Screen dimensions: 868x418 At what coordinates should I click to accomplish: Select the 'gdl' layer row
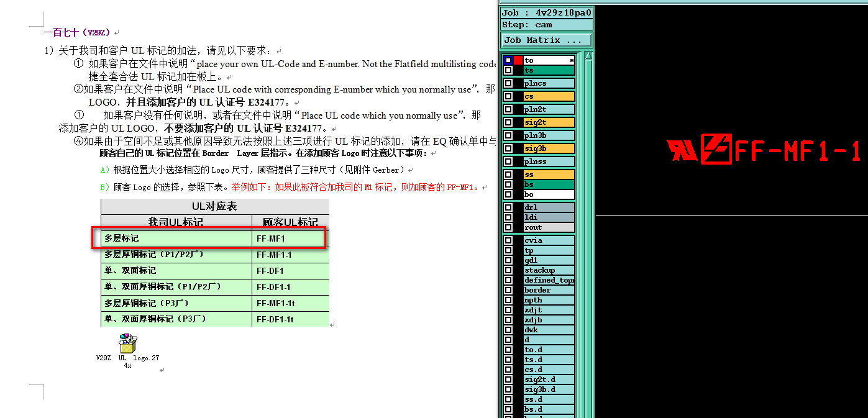tap(549, 260)
